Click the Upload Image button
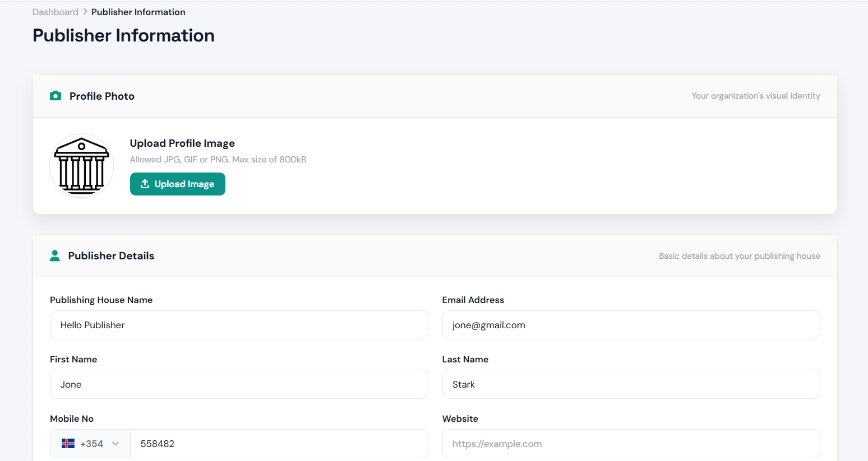 tap(178, 184)
